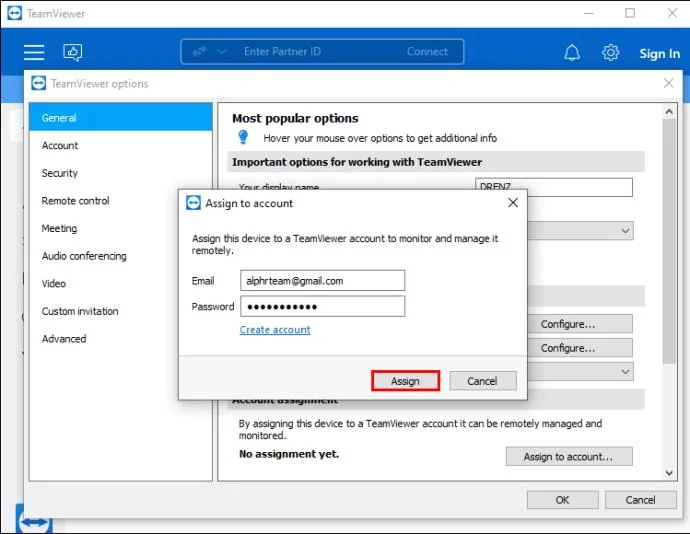Click the Create account link
Image resolution: width=690 pixels, height=534 pixels.
click(x=275, y=330)
